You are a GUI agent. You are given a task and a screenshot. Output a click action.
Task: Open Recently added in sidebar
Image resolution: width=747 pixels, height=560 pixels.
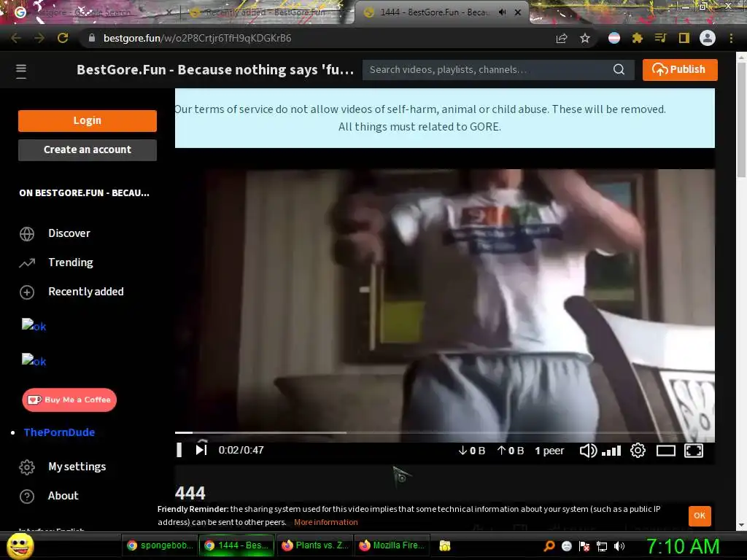click(86, 292)
